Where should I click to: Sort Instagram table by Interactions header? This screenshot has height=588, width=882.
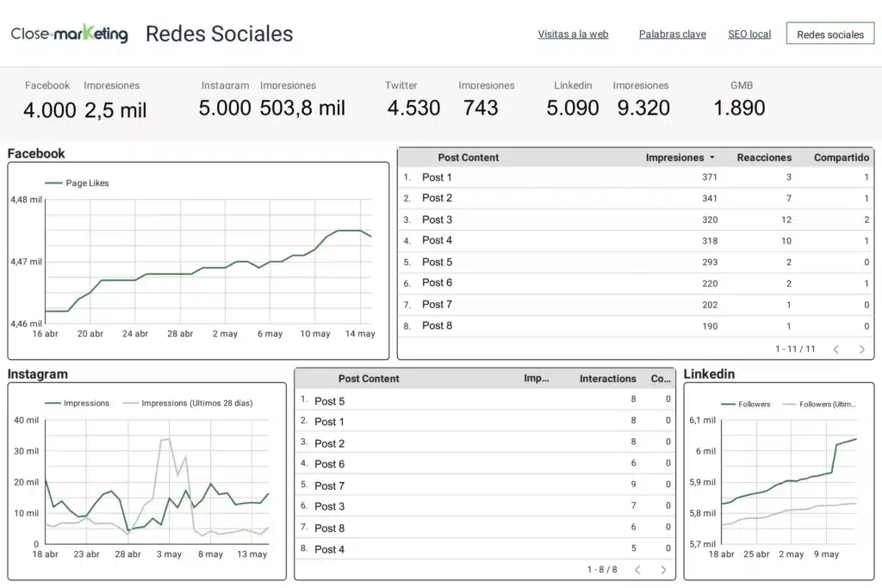click(x=607, y=379)
